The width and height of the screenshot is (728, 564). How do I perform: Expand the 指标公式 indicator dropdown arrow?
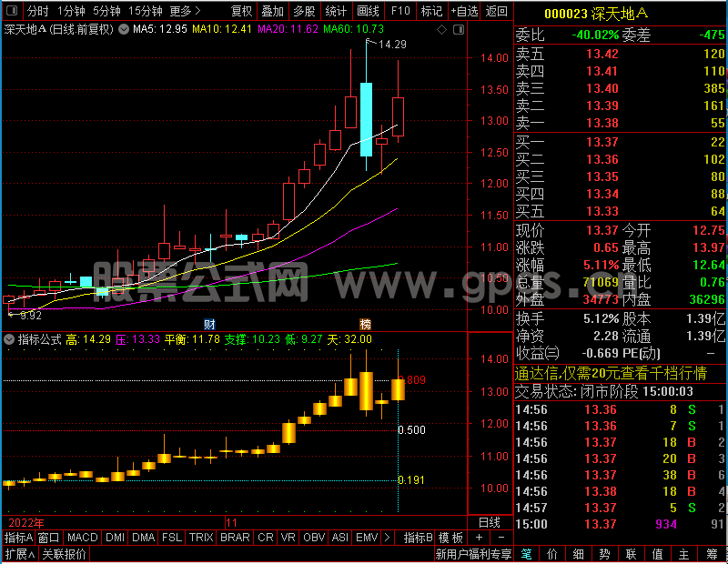coord(9,339)
